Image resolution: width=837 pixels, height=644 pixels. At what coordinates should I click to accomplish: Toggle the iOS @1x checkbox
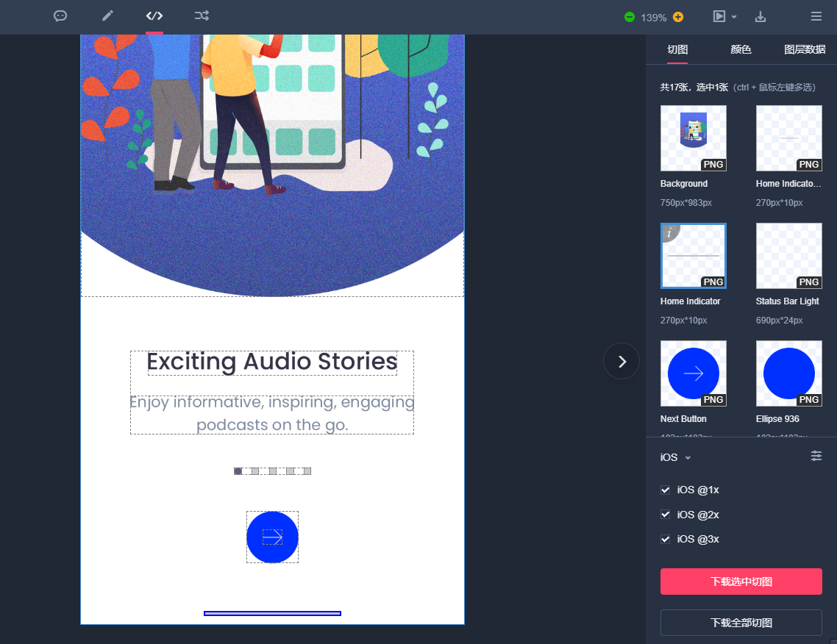pyautogui.click(x=666, y=490)
